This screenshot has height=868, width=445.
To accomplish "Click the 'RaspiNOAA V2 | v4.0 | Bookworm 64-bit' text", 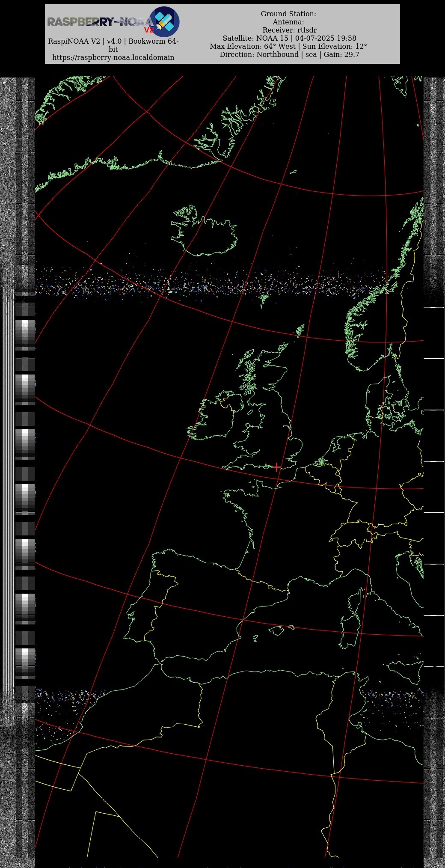I will [x=113, y=45].
